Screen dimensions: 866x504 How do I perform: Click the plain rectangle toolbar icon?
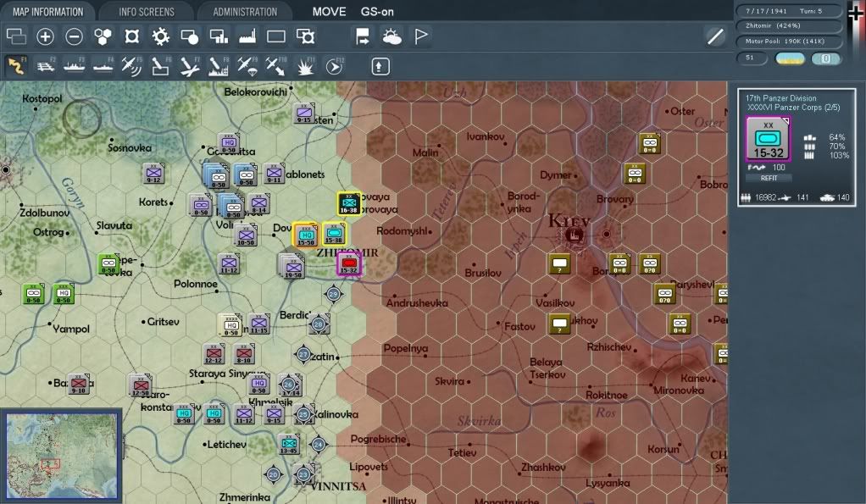tap(276, 37)
